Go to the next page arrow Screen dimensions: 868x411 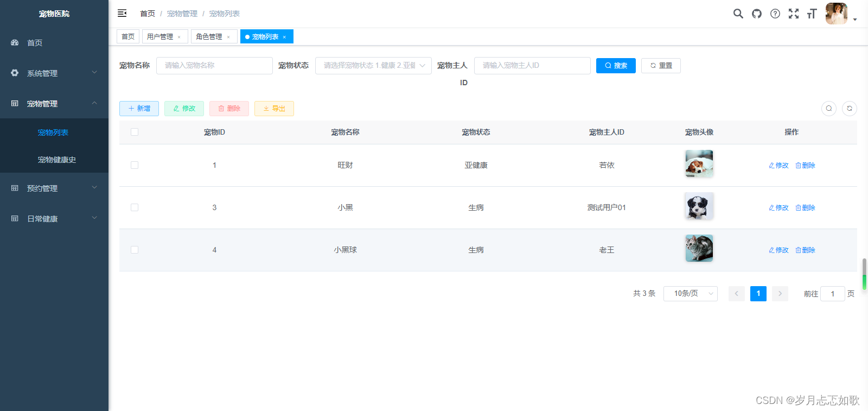(x=780, y=294)
